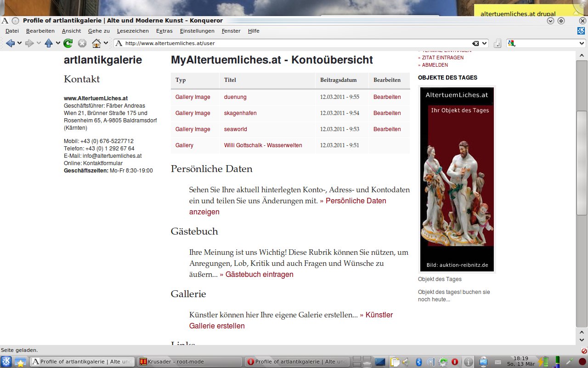Open the Einstellungen menu

[x=197, y=31]
